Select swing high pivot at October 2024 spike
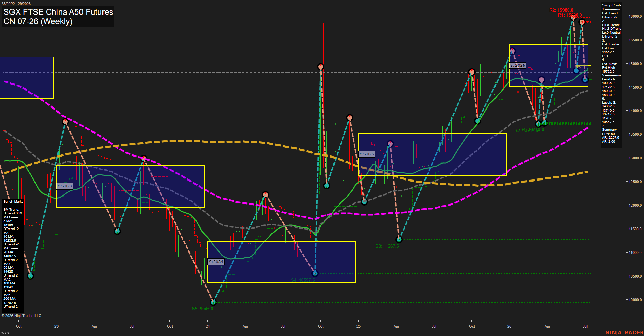The width and height of the screenshot is (644, 336). pyautogui.click(x=321, y=67)
